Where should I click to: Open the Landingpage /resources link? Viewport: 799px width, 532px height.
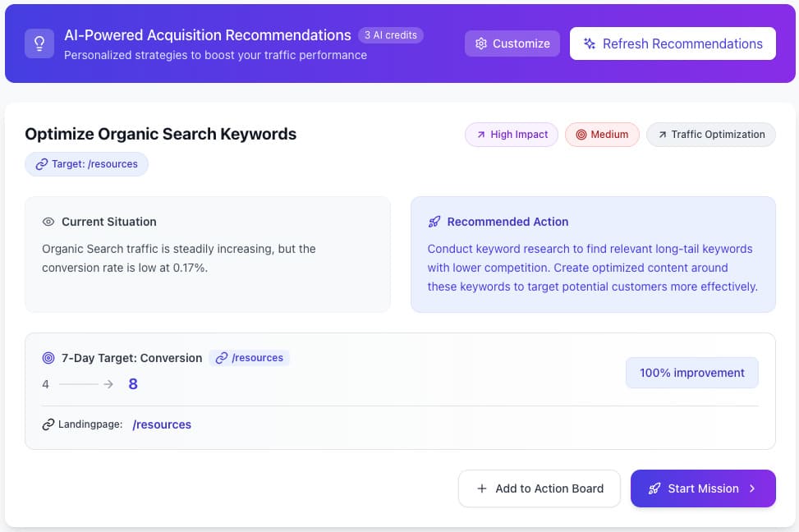(162, 424)
